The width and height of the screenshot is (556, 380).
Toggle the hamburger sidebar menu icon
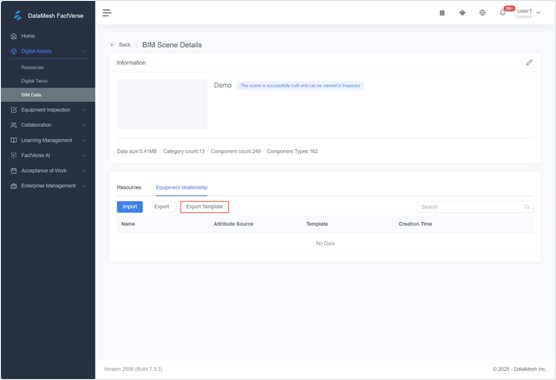107,13
